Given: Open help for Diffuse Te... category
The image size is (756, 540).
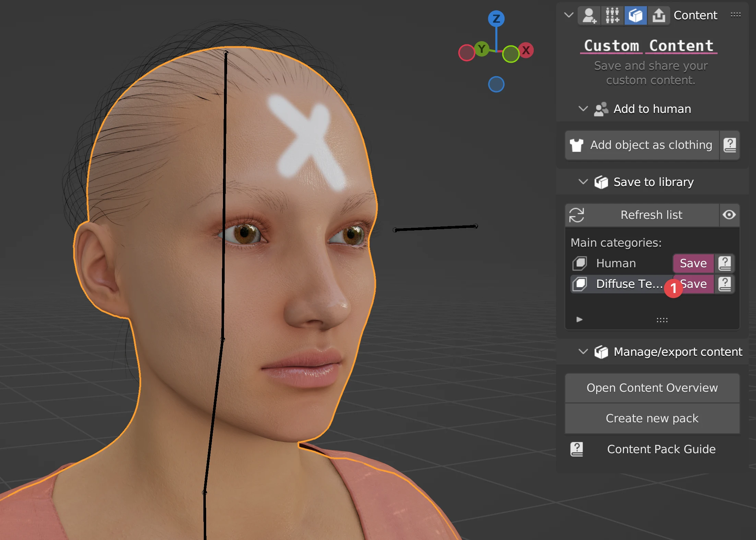Looking at the screenshot, I should point(724,284).
